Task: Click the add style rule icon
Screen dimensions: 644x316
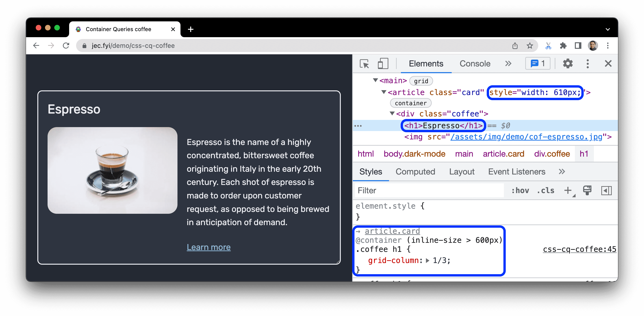Action: [x=568, y=190]
